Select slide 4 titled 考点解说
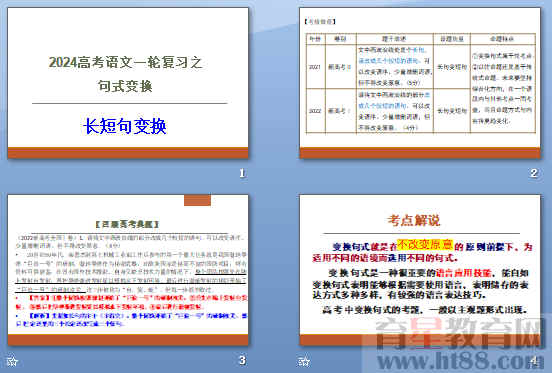552x373 pixels. pos(420,270)
